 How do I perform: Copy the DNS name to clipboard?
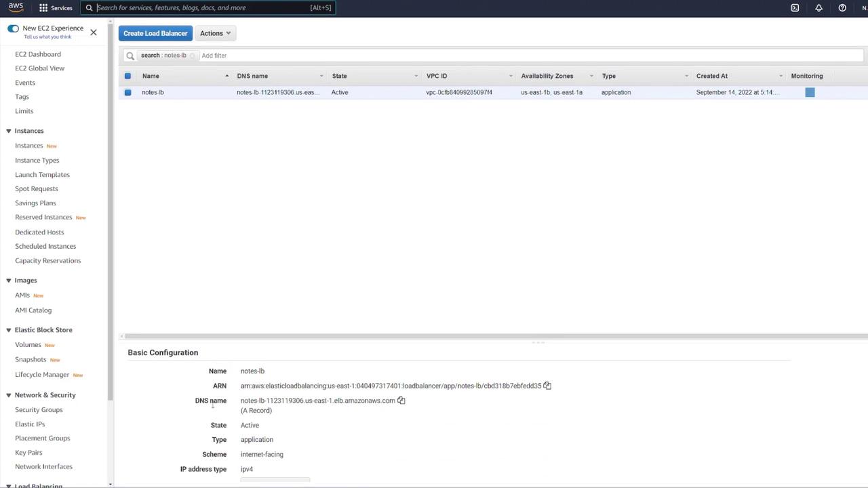point(401,401)
